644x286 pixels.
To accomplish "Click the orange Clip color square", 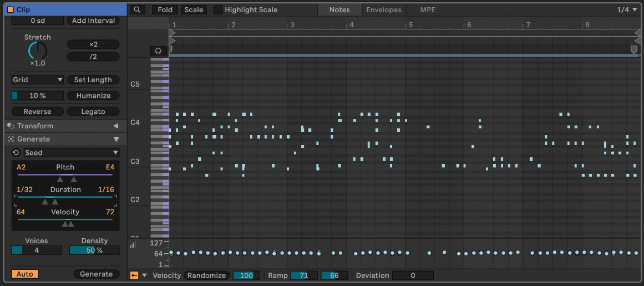I will tap(11, 9).
